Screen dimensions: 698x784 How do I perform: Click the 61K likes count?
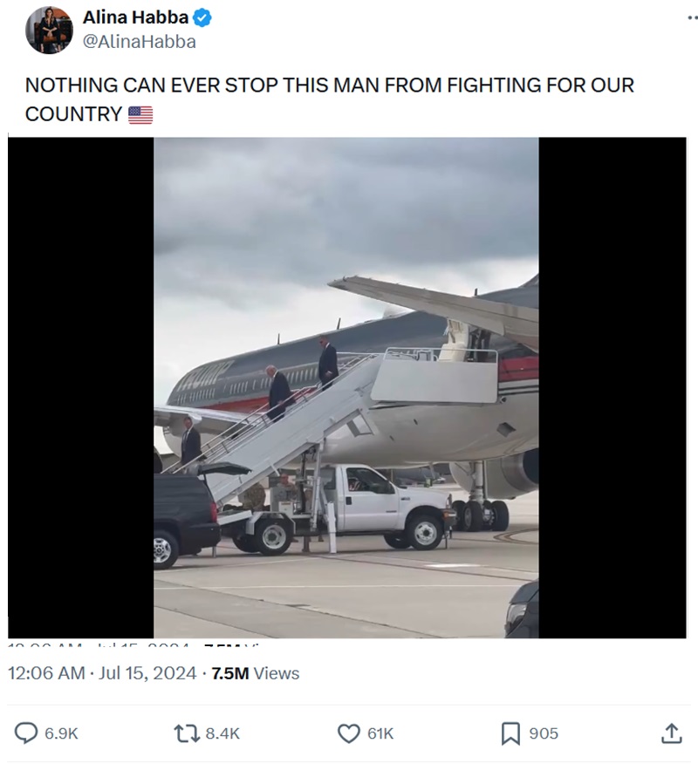click(x=380, y=733)
